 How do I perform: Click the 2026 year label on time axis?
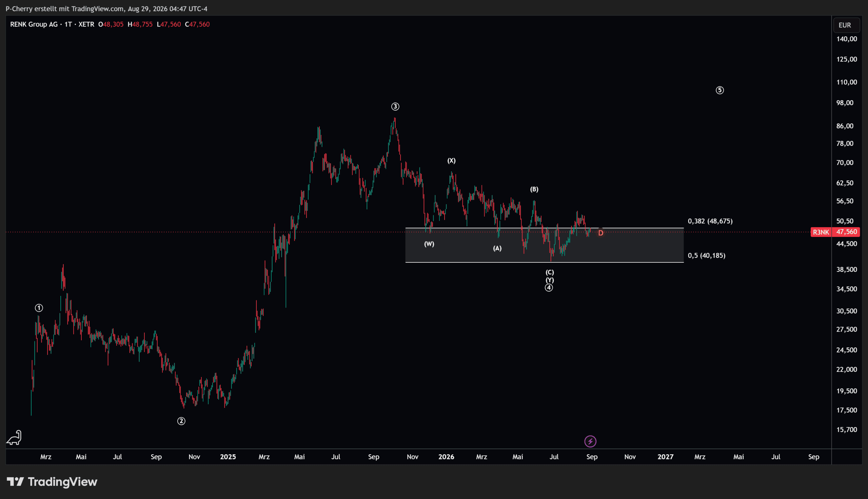446,457
